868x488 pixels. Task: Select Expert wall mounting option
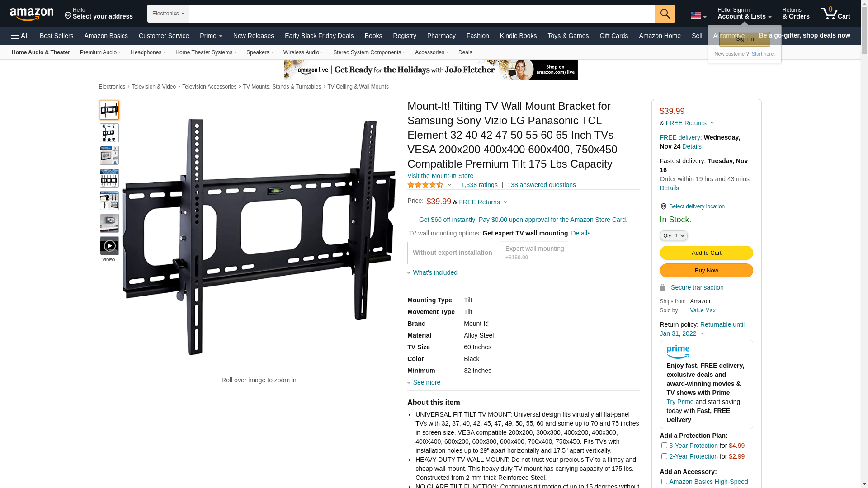534,253
